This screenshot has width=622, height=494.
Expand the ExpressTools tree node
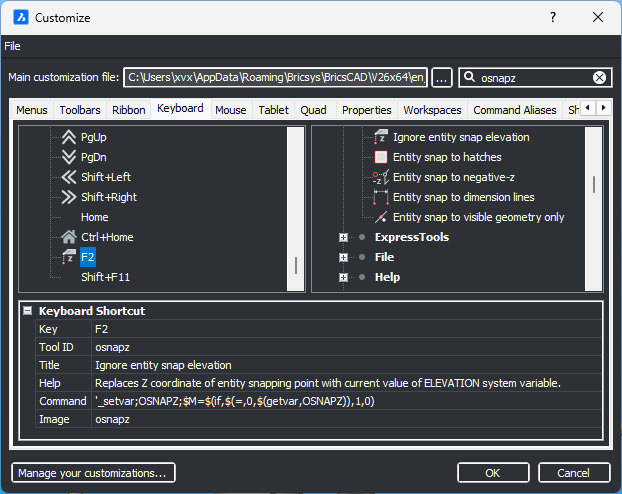click(343, 238)
